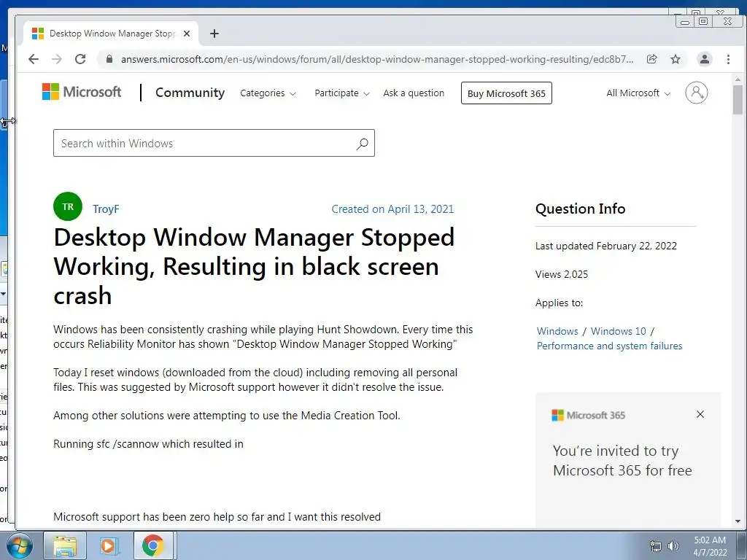
Task: Share this page icon in address bar
Action: [x=651, y=59]
